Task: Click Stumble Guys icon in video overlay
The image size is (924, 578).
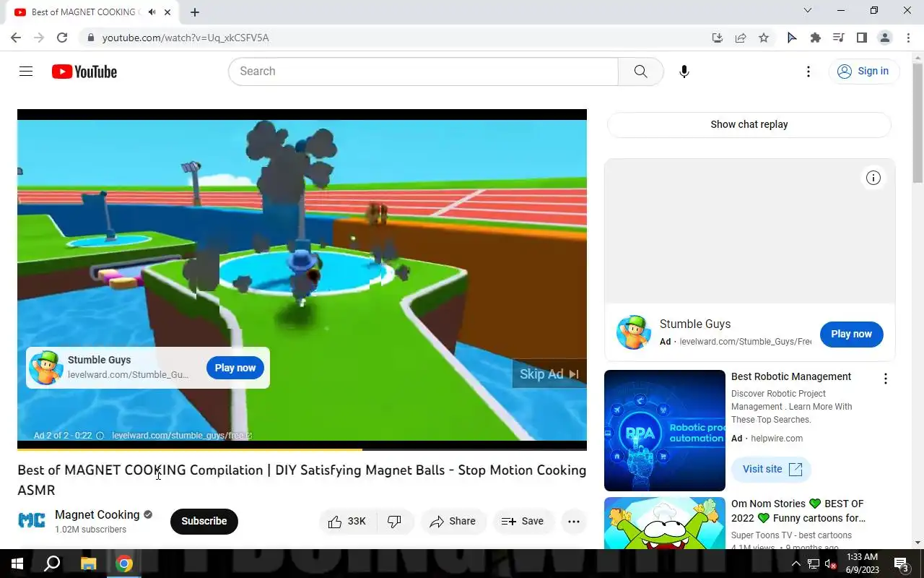Action: click(x=46, y=368)
